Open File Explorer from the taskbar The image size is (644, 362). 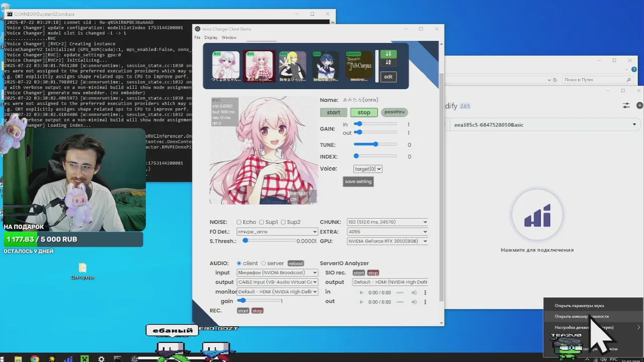18,359
